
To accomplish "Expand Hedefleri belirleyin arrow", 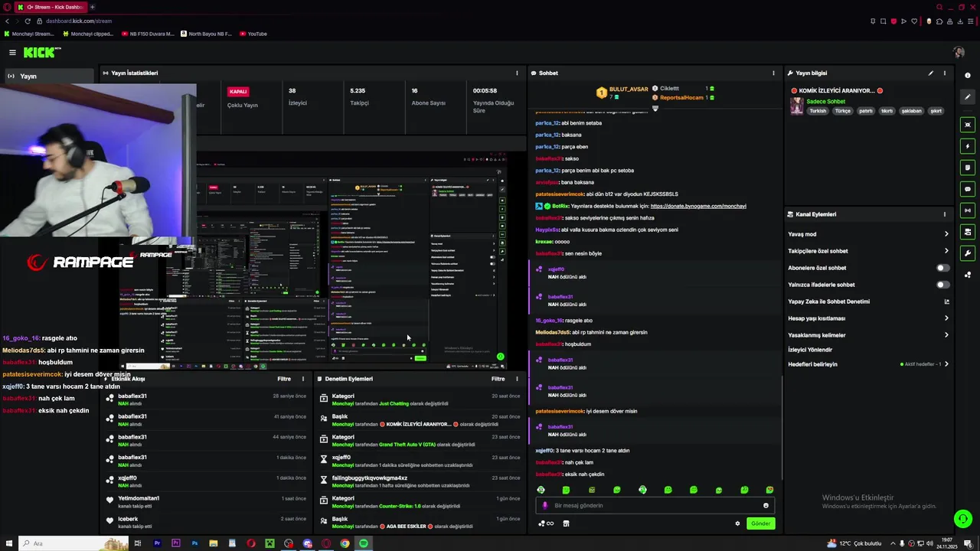I will (x=946, y=364).
